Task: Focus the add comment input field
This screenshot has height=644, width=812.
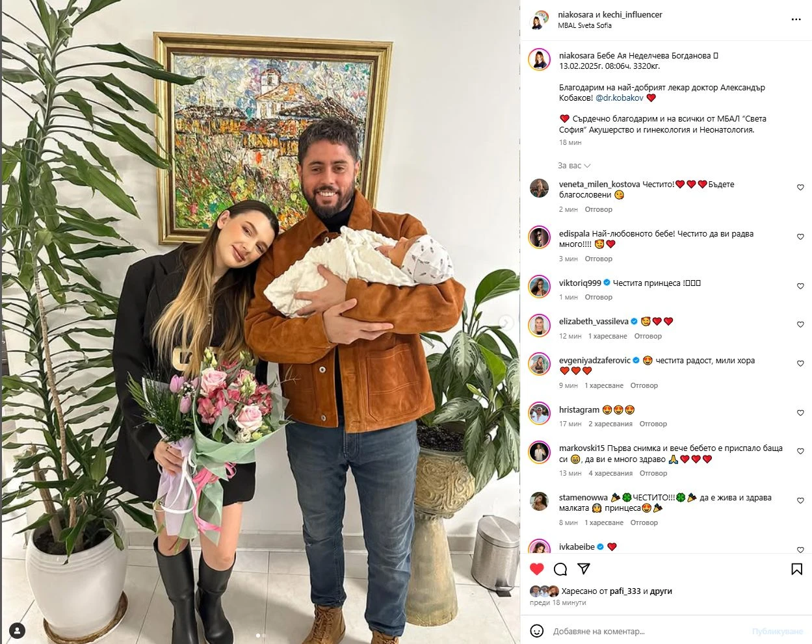Action: [647, 631]
